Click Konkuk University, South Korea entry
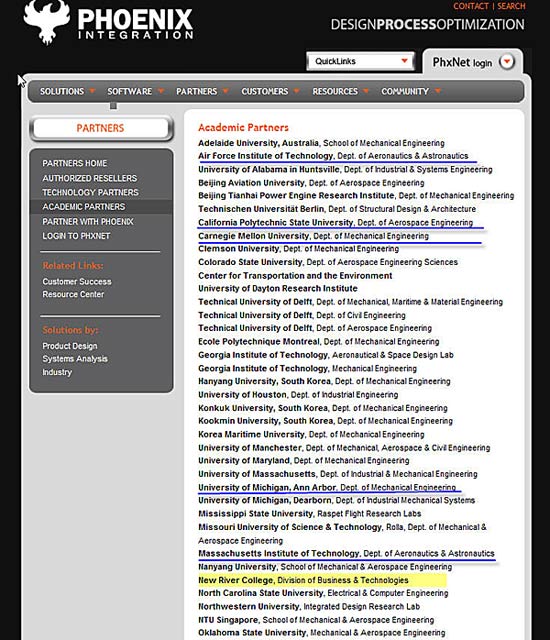 pyautogui.click(x=322, y=408)
